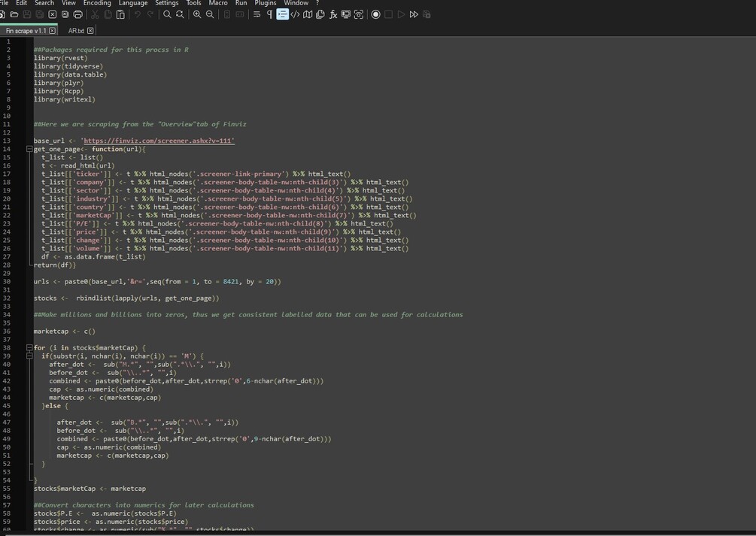Click the text 'marketcap <- c()'
This screenshot has width=756, height=536.
(65, 331)
